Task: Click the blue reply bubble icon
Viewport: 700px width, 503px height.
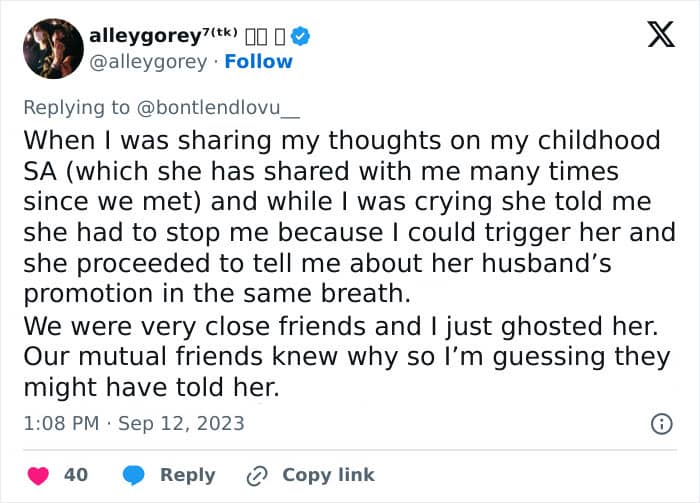Action: (x=133, y=475)
